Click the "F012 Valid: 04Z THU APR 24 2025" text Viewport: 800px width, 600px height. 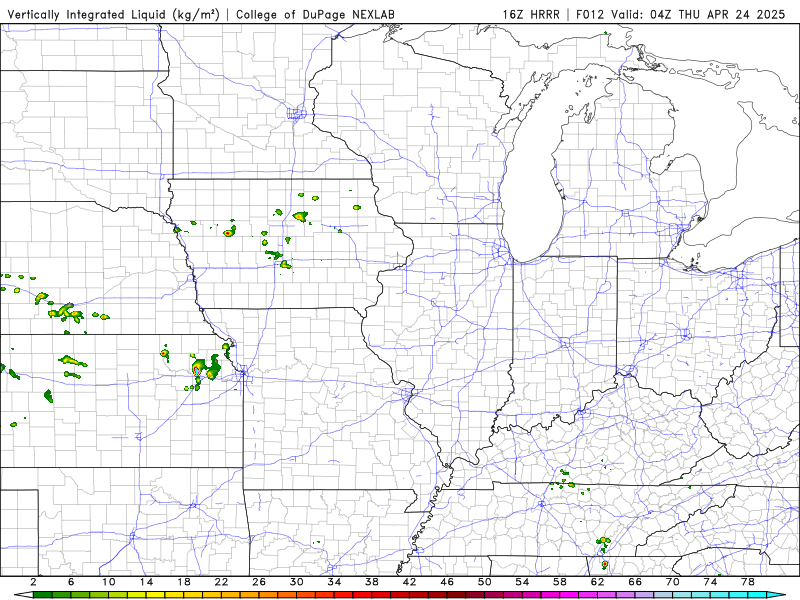pos(681,14)
